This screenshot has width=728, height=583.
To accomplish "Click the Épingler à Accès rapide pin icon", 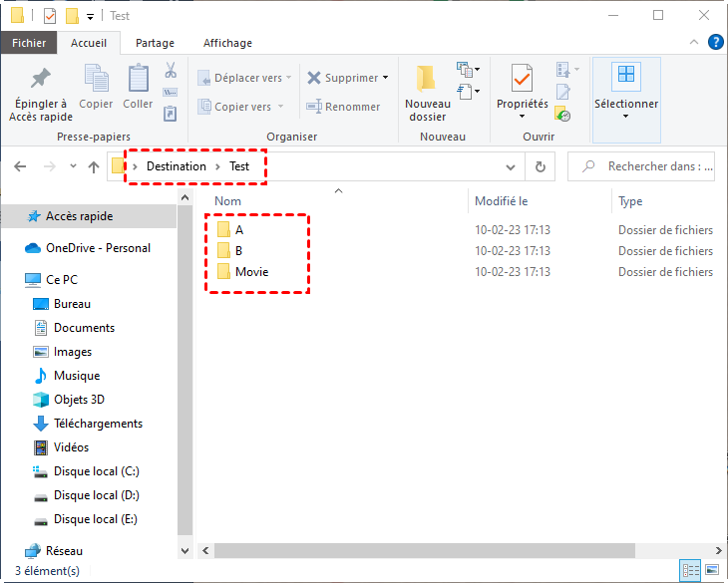I will tap(41, 78).
